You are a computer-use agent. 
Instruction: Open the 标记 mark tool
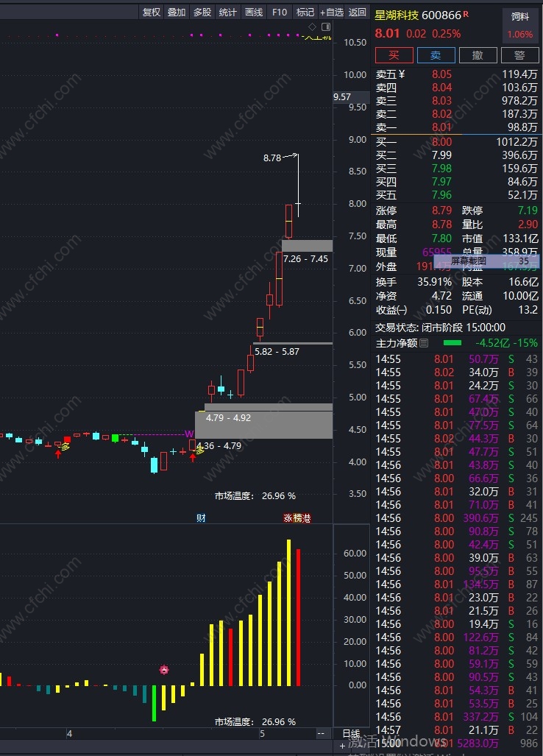tap(305, 12)
